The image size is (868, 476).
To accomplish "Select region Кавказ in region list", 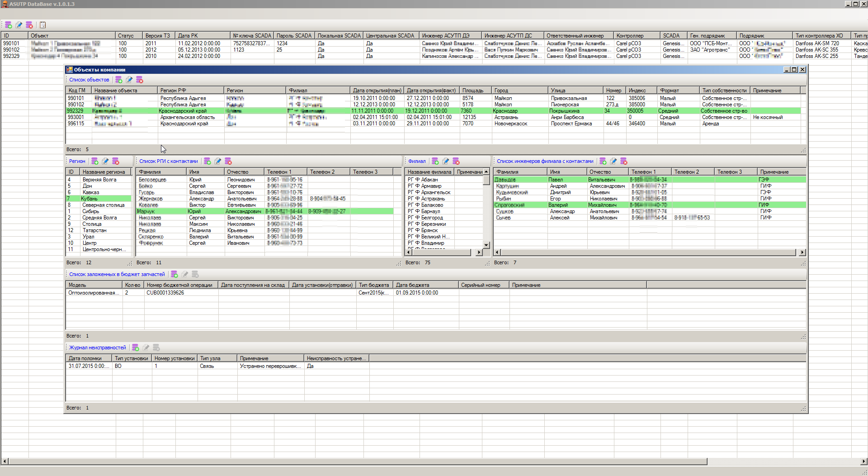I will click(91, 192).
